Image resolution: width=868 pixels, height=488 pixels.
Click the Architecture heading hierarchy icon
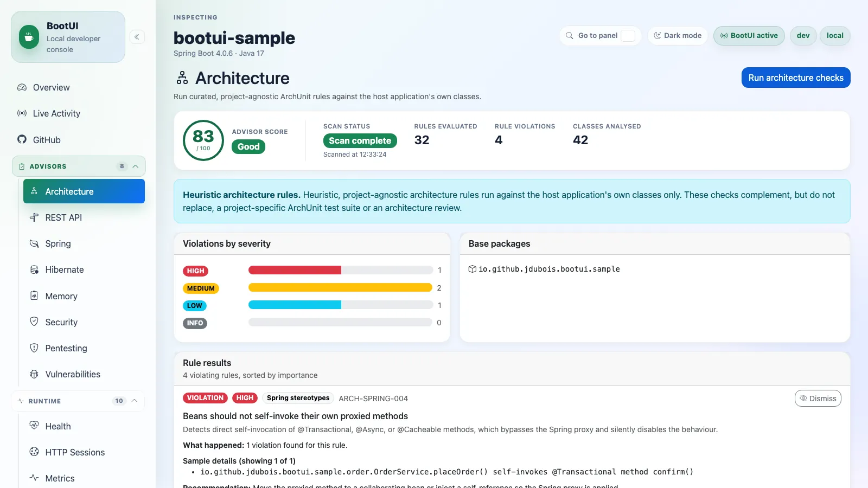pyautogui.click(x=182, y=78)
